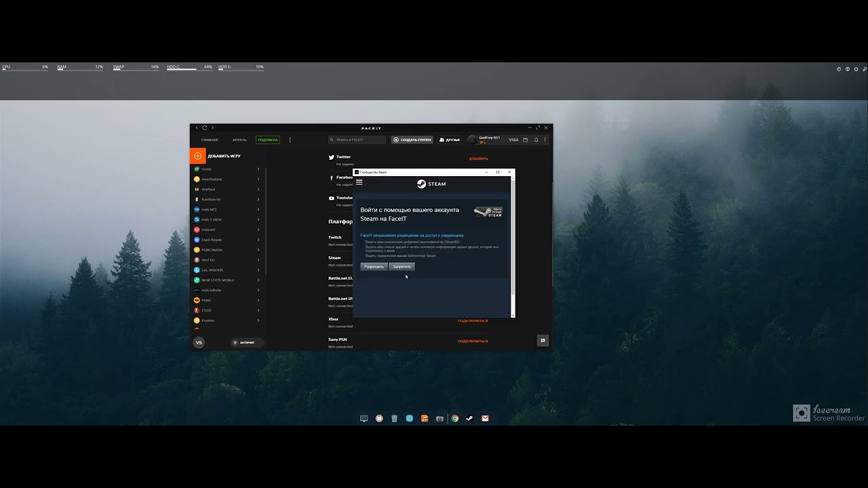Open the trash bin in the dock
Screen dimensions: 868x488
(394, 418)
